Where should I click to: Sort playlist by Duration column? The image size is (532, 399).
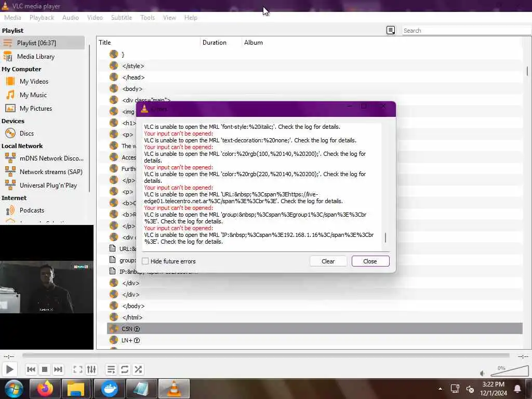[221, 43]
